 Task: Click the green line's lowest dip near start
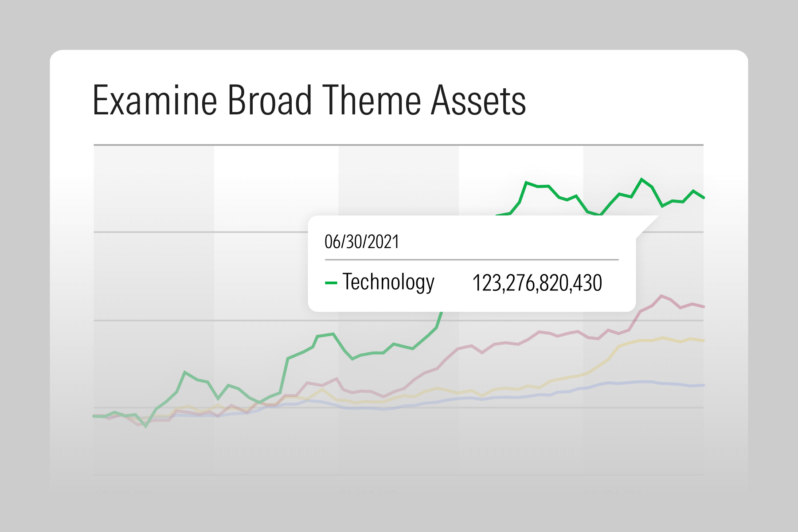(x=146, y=426)
